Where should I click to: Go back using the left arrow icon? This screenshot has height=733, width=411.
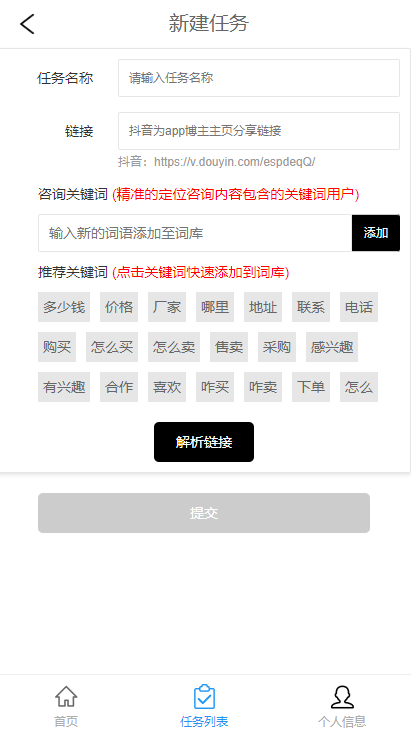coord(27,23)
